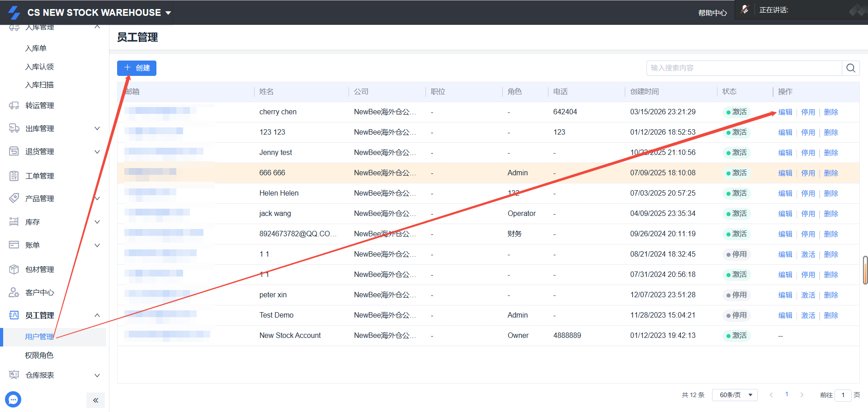Click the 转运管理 truck icon

point(14,106)
